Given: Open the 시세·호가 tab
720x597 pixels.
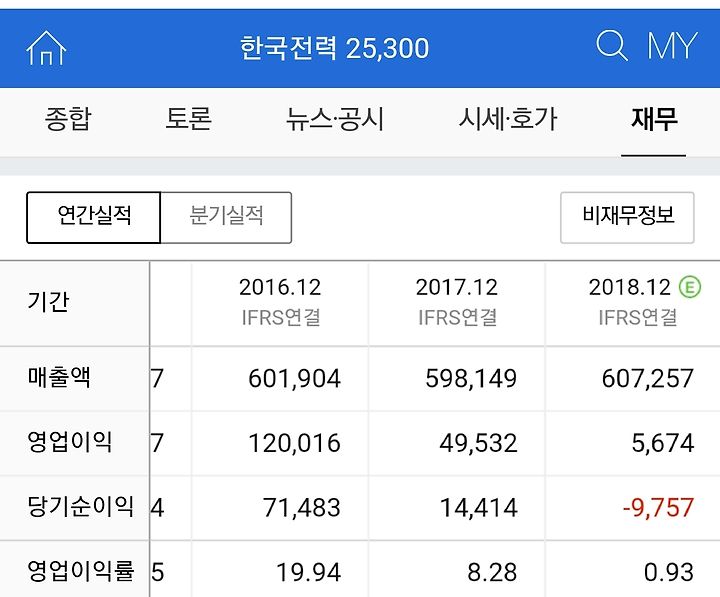Looking at the screenshot, I should (x=508, y=119).
